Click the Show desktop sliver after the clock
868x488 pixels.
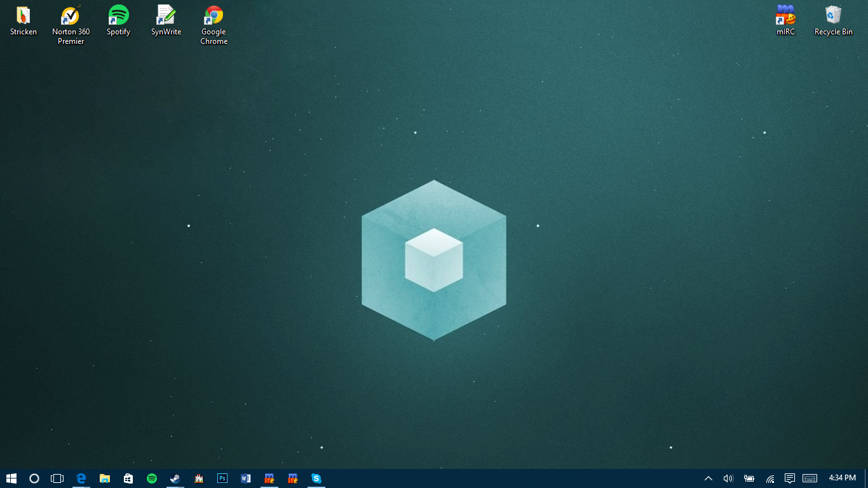[866, 478]
